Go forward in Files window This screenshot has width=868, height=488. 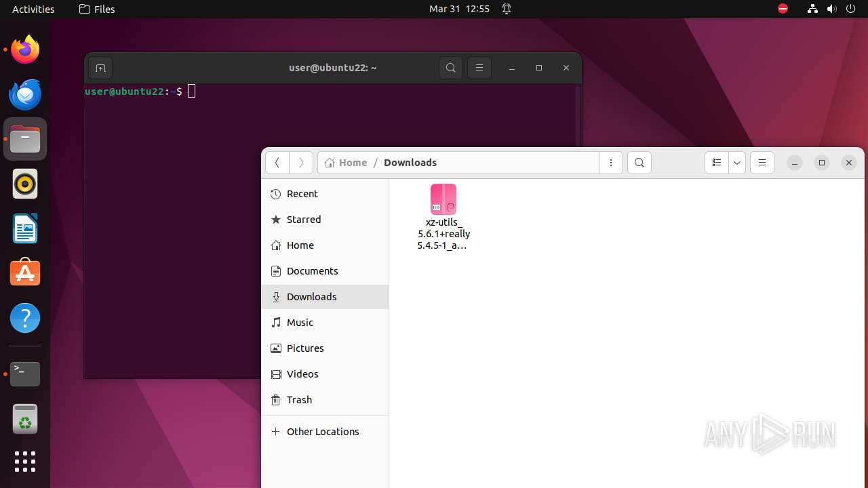(301, 163)
